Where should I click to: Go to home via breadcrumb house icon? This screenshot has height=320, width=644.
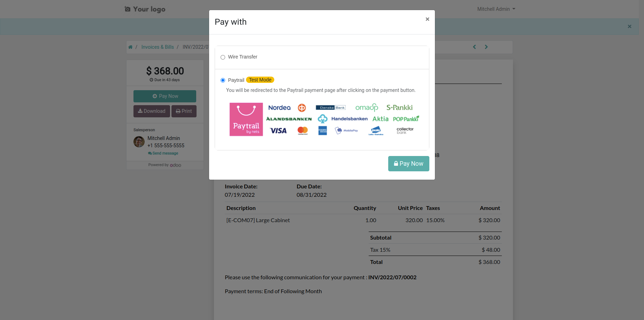click(x=130, y=47)
